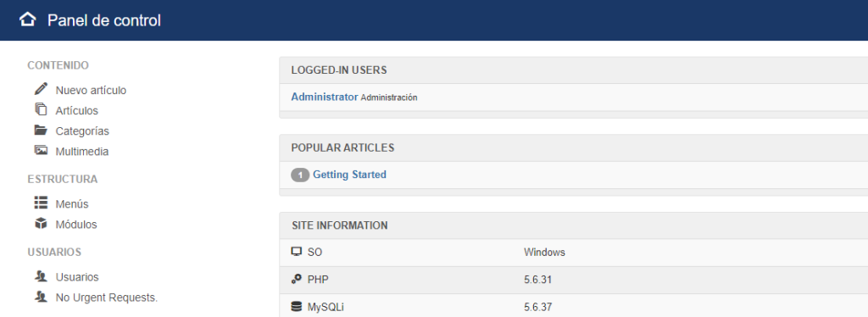Click the MySQLi label text
Image resolution: width=868 pixels, height=317 pixels.
pyautogui.click(x=325, y=307)
